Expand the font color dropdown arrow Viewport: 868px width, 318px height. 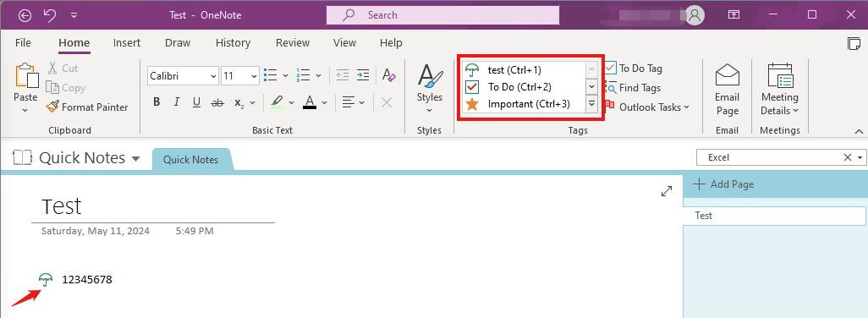click(x=324, y=103)
